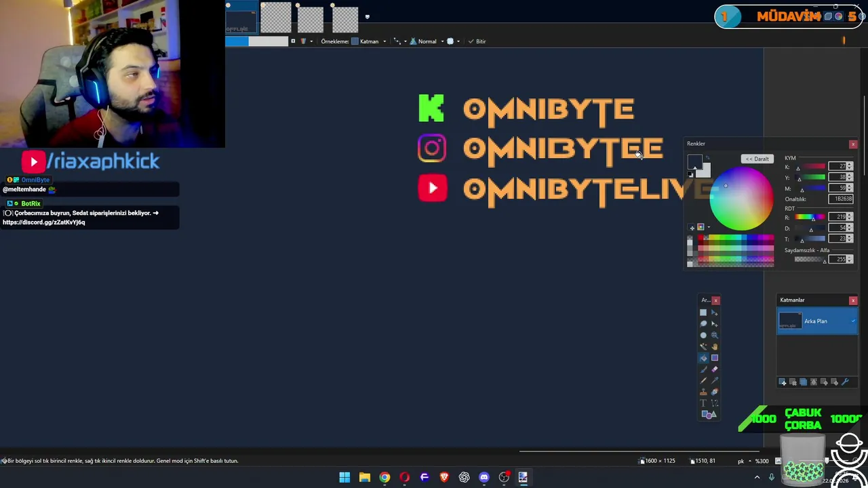This screenshot has width=868, height=488.
Task: Open the Örnekleme Katman dropdown
Action: 368,41
